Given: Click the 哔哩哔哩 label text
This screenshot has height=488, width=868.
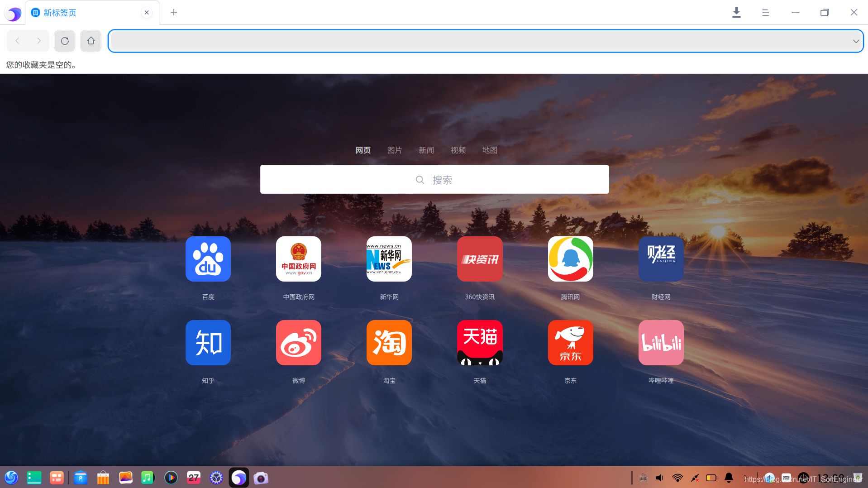Looking at the screenshot, I should pyautogui.click(x=661, y=381).
